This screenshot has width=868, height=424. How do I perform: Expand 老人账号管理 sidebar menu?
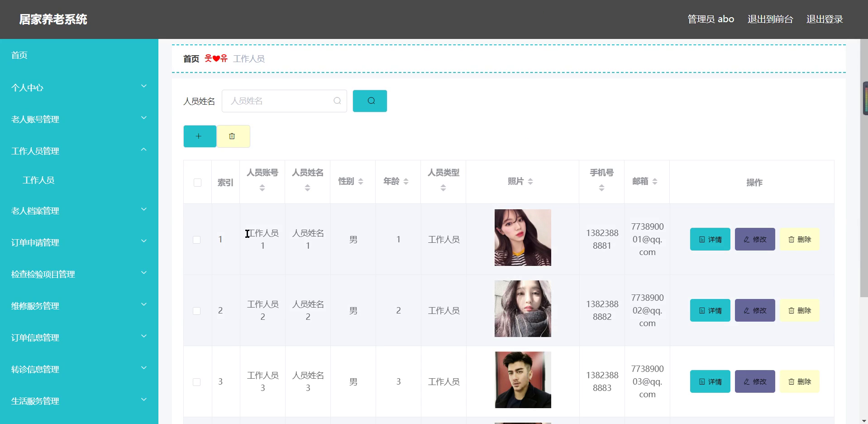point(79,119)
